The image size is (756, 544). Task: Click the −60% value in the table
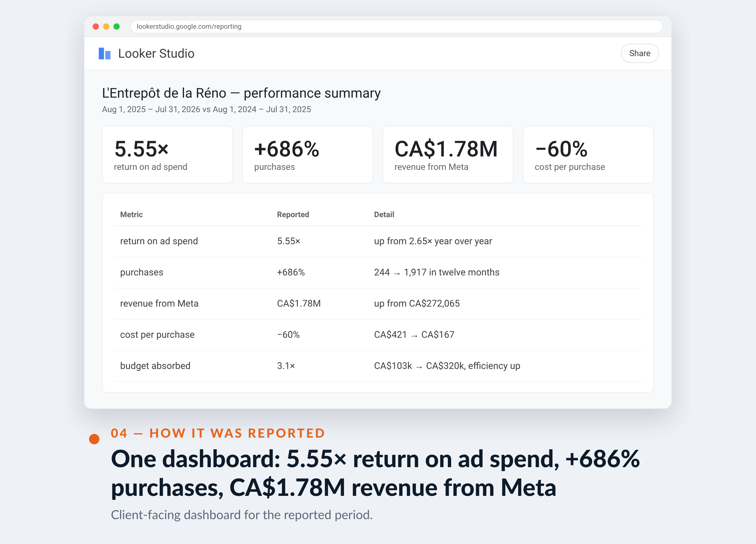click(x=288, y=335)
